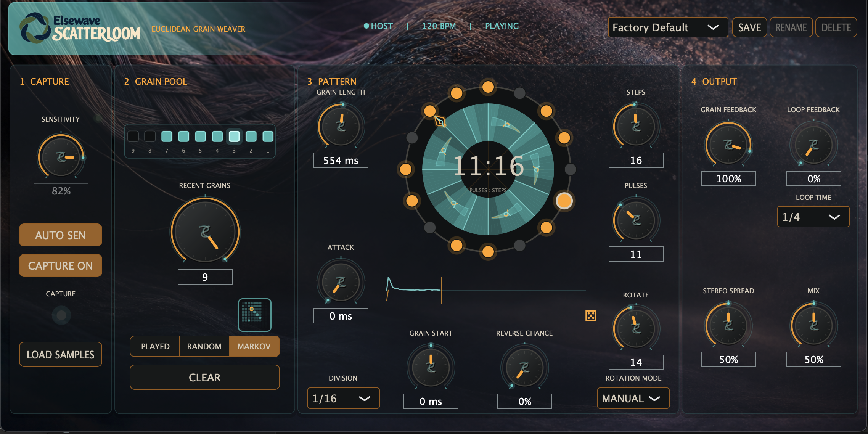Click the Sensitivity 82% value field
This screenshot has width=868, height=434.
point(61,191)
